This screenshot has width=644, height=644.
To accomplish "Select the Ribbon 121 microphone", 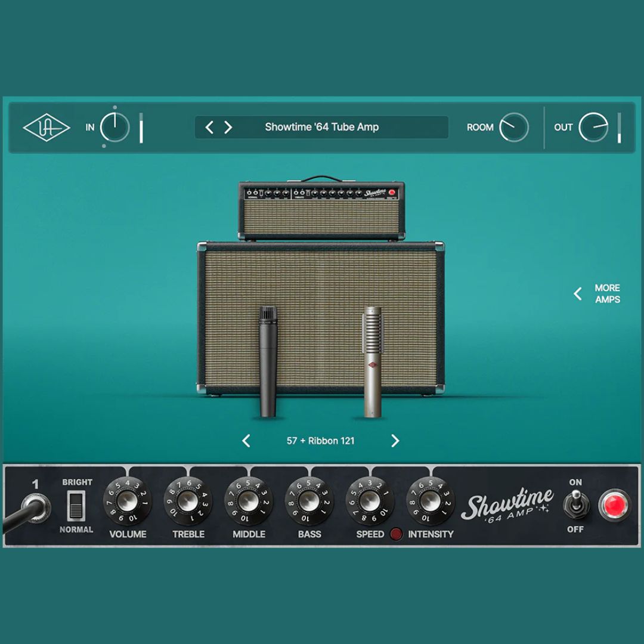I will click(372, 362).
